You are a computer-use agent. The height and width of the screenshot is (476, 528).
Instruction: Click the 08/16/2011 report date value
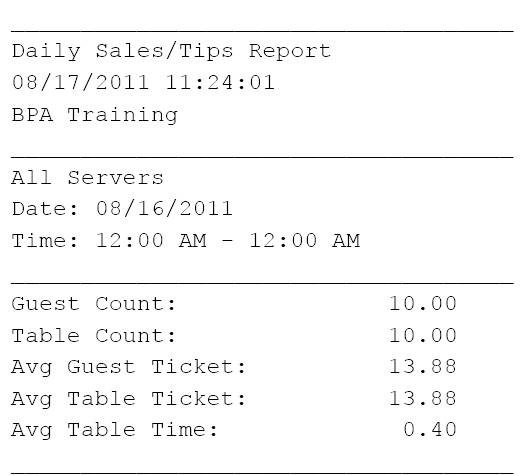coord(164,209)
